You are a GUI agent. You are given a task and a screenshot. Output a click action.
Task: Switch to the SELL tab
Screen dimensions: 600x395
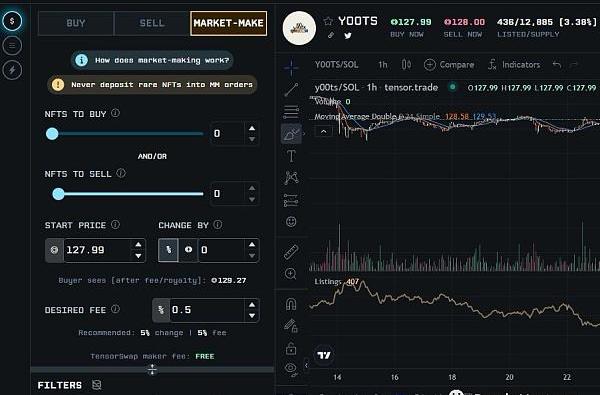click(x=152, y=23)
